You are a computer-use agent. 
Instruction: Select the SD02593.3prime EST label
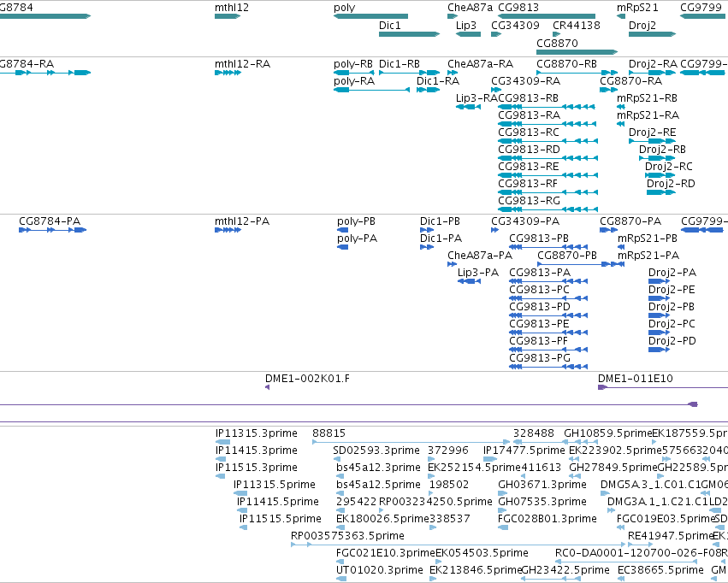(376, 450)
